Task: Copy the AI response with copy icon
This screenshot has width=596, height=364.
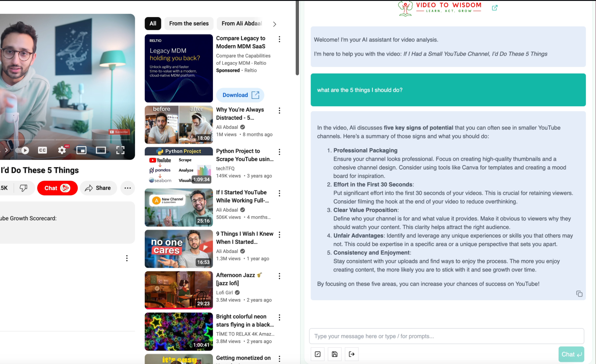Action: pyautogui.click(x=579, y=294)
